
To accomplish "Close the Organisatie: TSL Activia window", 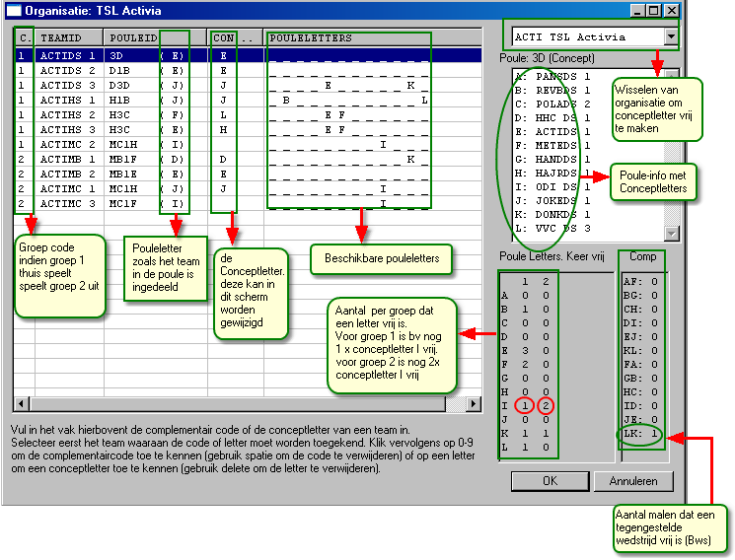I will 672,10.
